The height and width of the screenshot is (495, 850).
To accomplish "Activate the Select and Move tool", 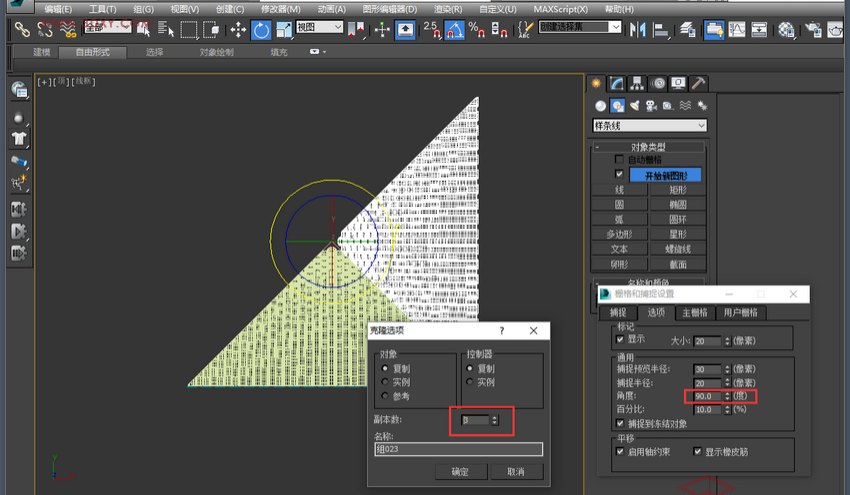I will point(238,29).
